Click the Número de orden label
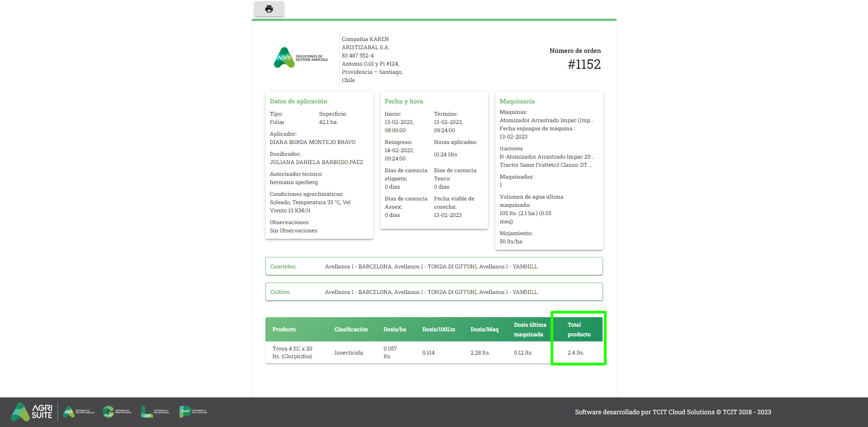Viewport: 868px width, 427px height. tap(575, 51)
